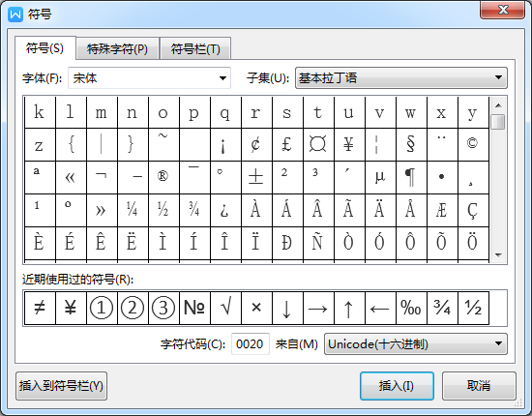This screenshot has width=532, height=416.
Task: Select the copyright © symbol in the grid
Action: pos(473,144)
